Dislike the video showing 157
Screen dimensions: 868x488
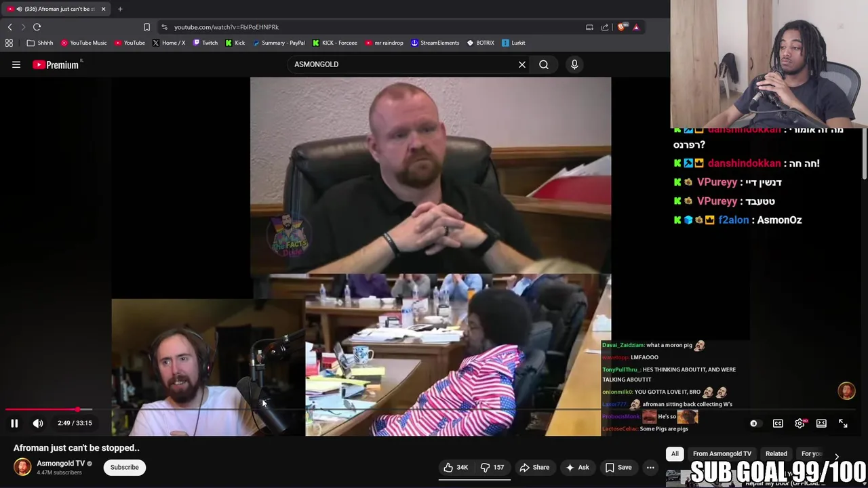tap(493, 467)
